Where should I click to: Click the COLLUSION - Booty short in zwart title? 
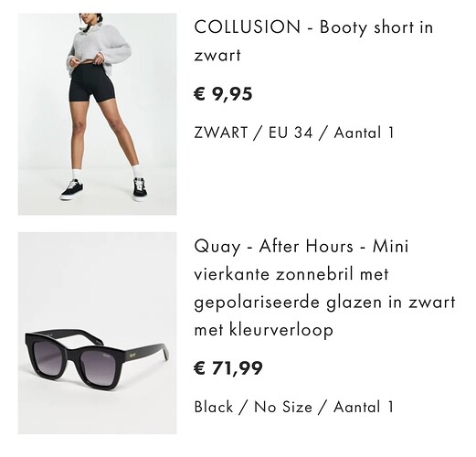[313, 41]
